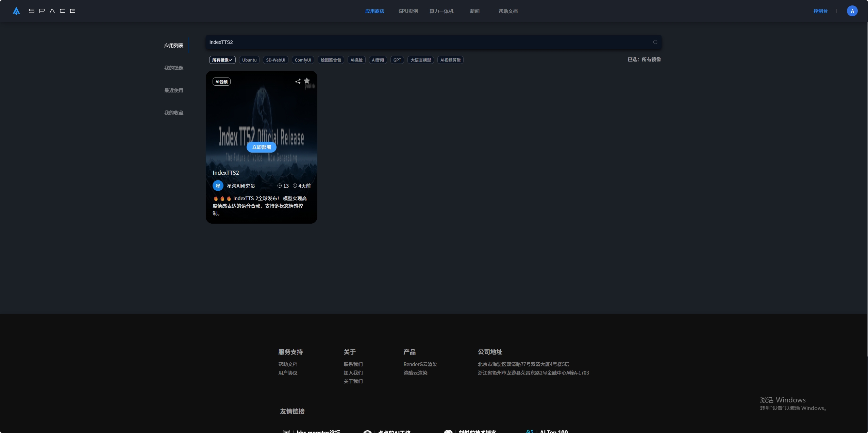Filter by 大语言模型 tag
The image size is (868, 433).
point(420,60)
